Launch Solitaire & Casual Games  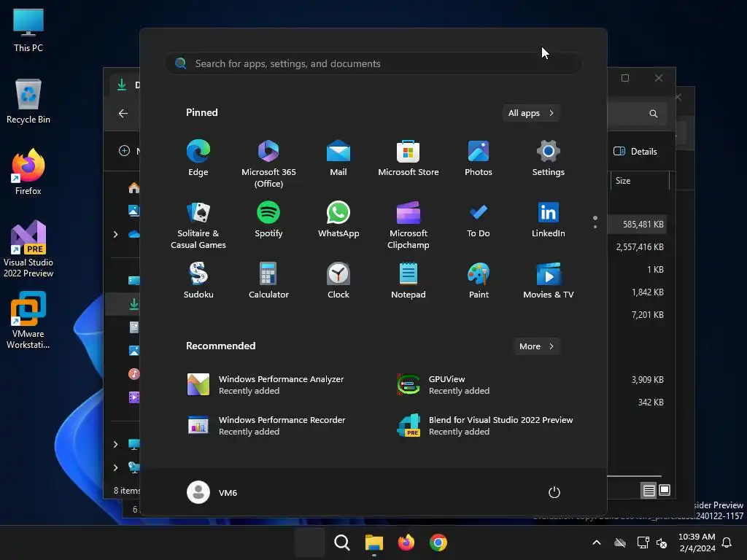click(198, 225)
